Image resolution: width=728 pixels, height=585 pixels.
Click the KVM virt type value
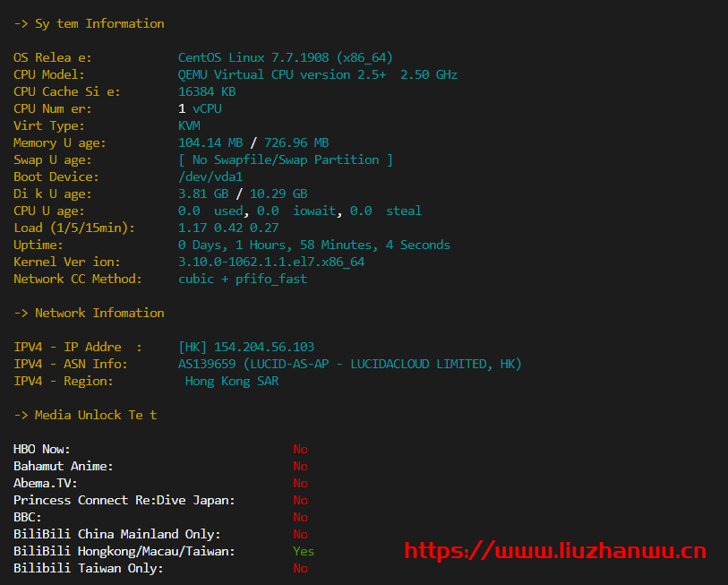point(189,125)
